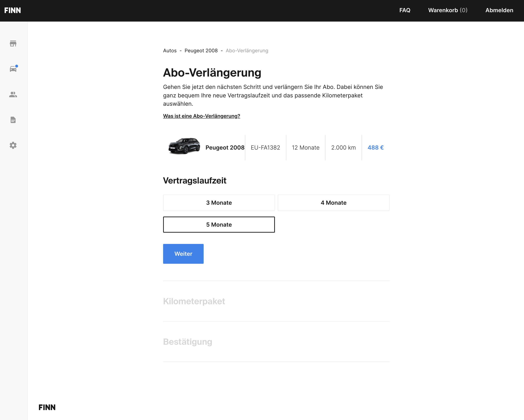The image size is (524, 420).
Task: Click Peugeot 2008 name in summary row
Action: [x=225, y=147]
